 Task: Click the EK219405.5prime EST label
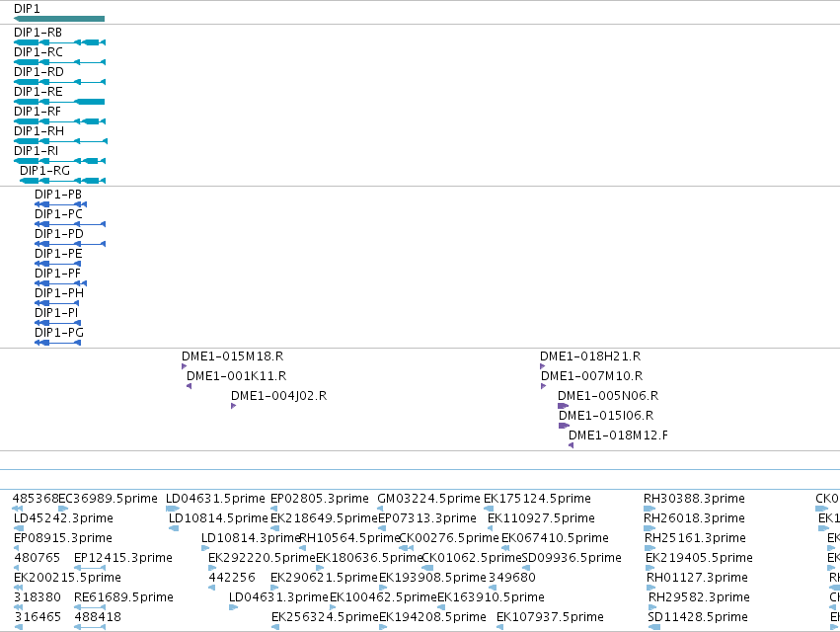point(699,558)
